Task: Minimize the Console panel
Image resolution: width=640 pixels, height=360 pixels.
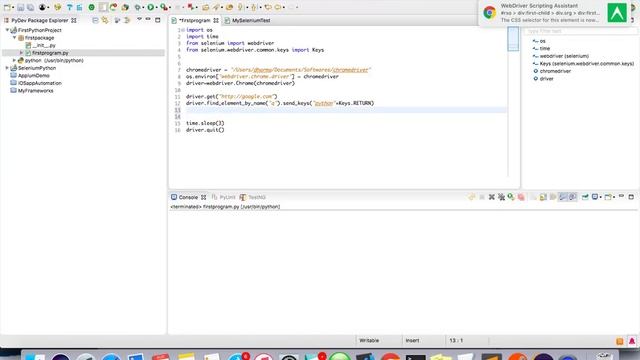Action: (x=621, y=196)
